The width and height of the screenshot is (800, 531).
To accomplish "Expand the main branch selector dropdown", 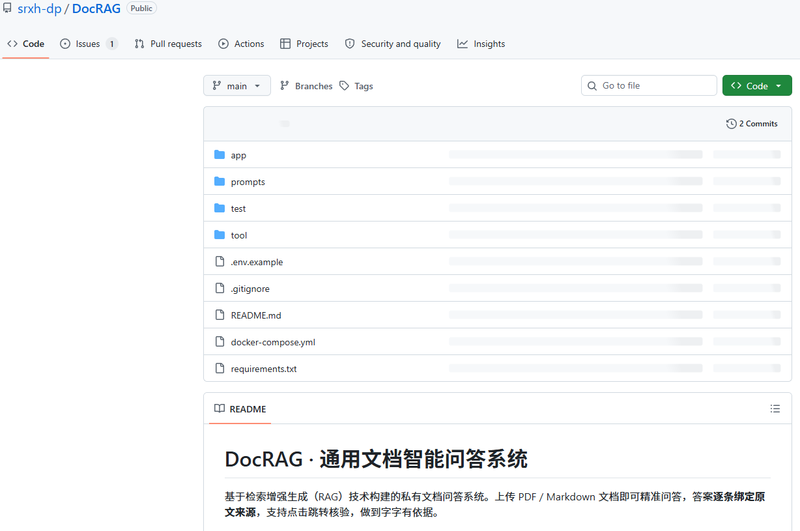I will point(237,86).
